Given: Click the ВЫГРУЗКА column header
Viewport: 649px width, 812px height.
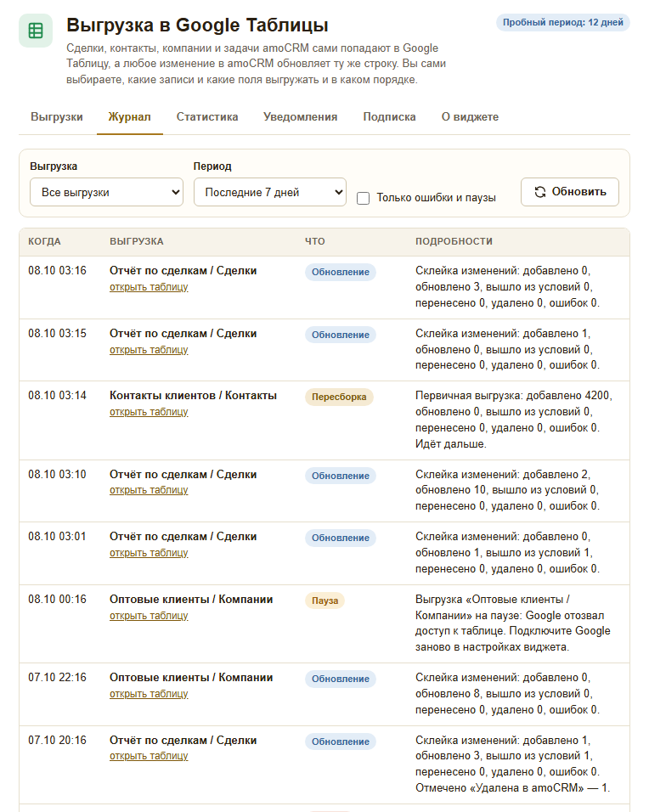Looking at the screenshot, I should point(137,241).
